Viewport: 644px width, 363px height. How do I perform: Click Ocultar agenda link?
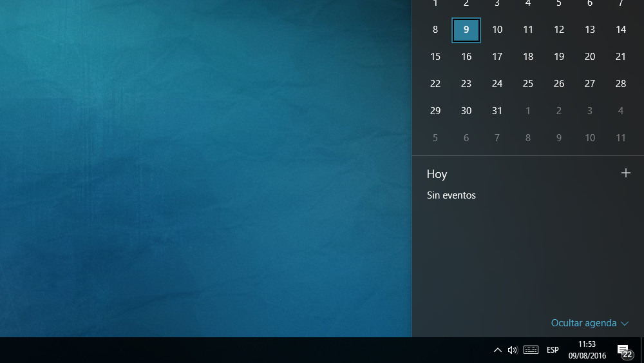pos(583,323)
